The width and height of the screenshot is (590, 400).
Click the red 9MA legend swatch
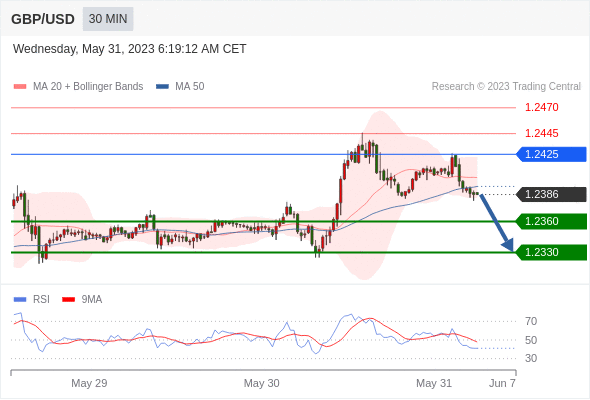[x=68, y=300]
